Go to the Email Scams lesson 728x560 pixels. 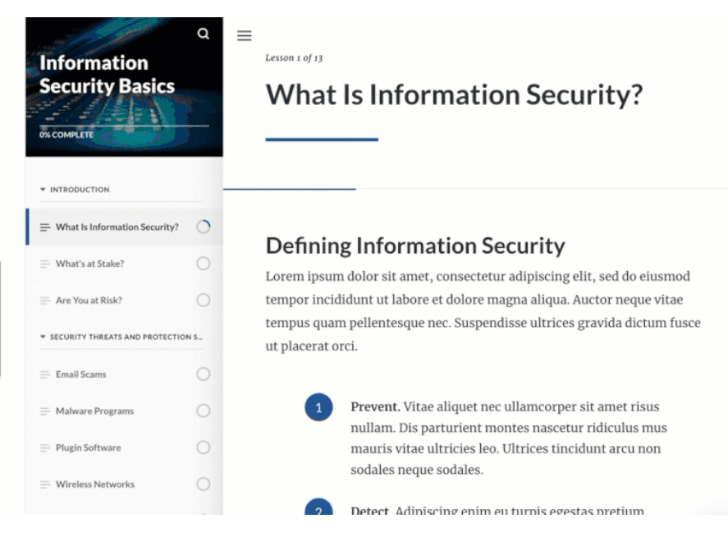125,374
